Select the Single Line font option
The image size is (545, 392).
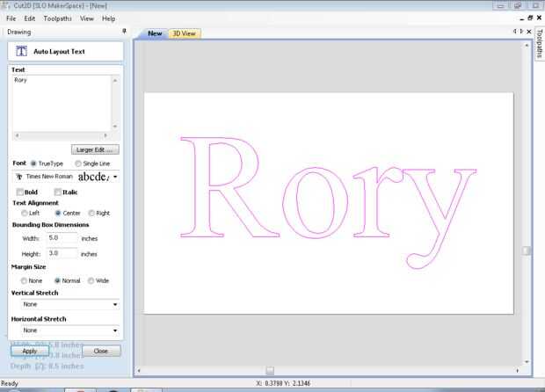tap(78, 163)
